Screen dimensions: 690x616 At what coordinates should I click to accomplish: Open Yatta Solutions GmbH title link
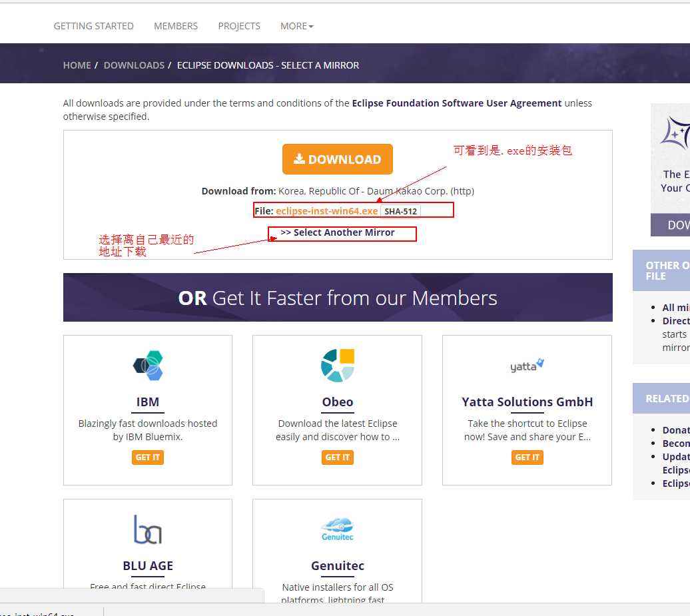pyautogui.click(x=527, y=402)
